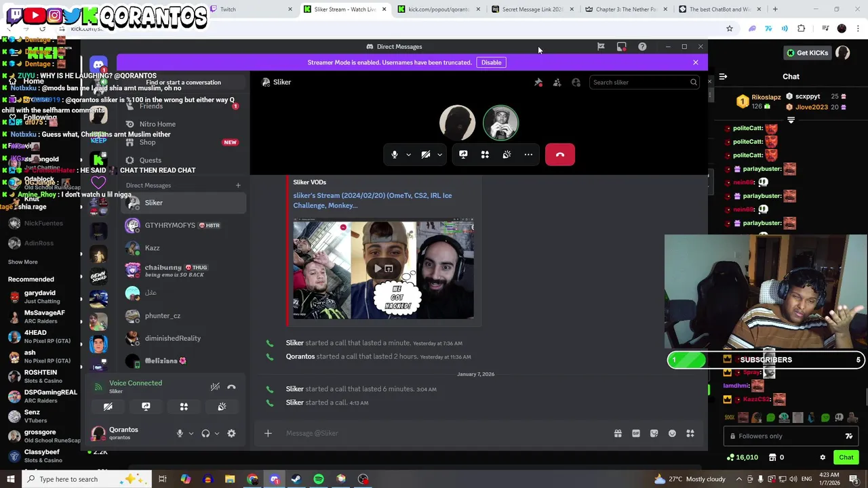Screen dimensions: 868x488
Task: Open Quests in Discord sidebar
Action: tap(183, 161)
